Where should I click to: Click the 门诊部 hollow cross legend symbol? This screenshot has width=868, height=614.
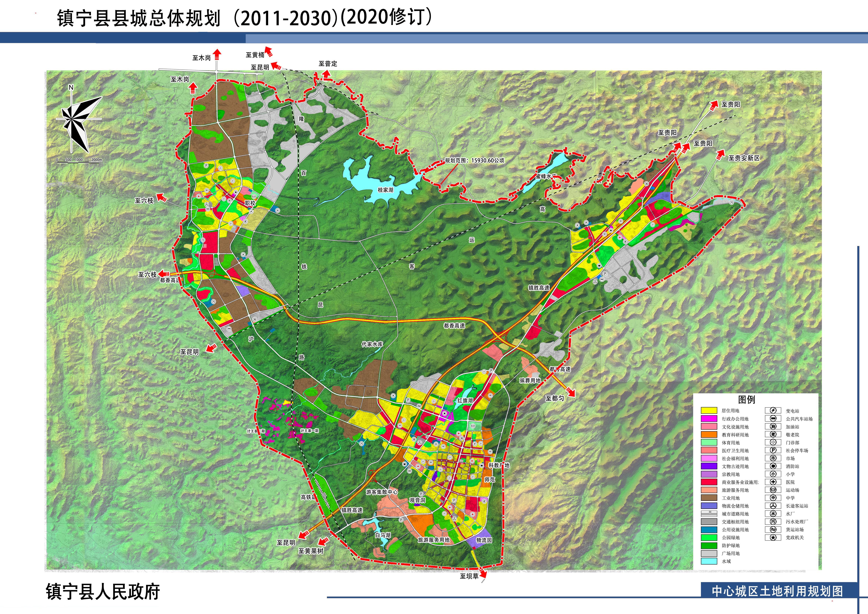[x=773, y=442]
